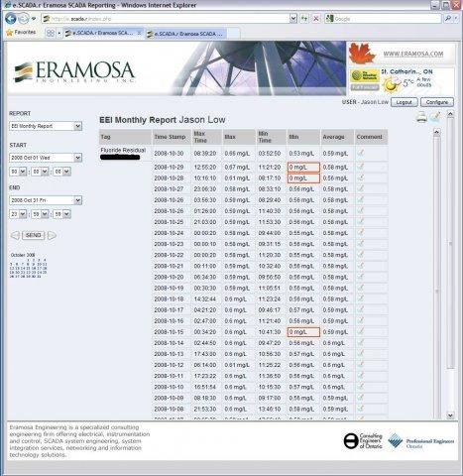Edit comment for the 2008-10-12 row

click(x=361, y=364)
